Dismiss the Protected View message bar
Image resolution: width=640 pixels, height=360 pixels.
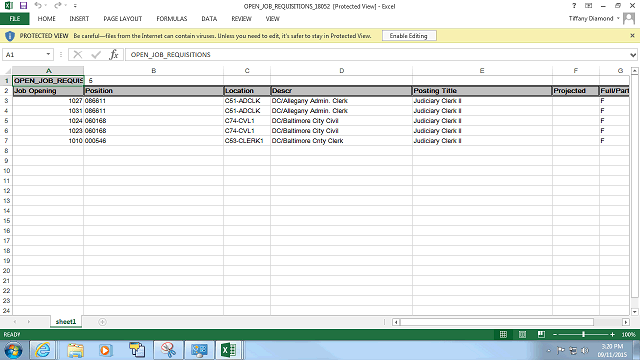point(632,36)
